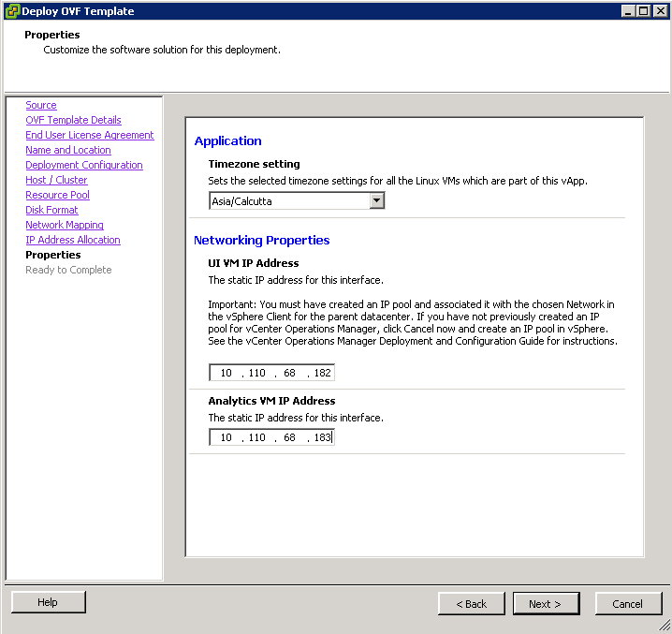Close the Deploy OVF Template window
The image size is (672, 634).
tap(660, 11)
